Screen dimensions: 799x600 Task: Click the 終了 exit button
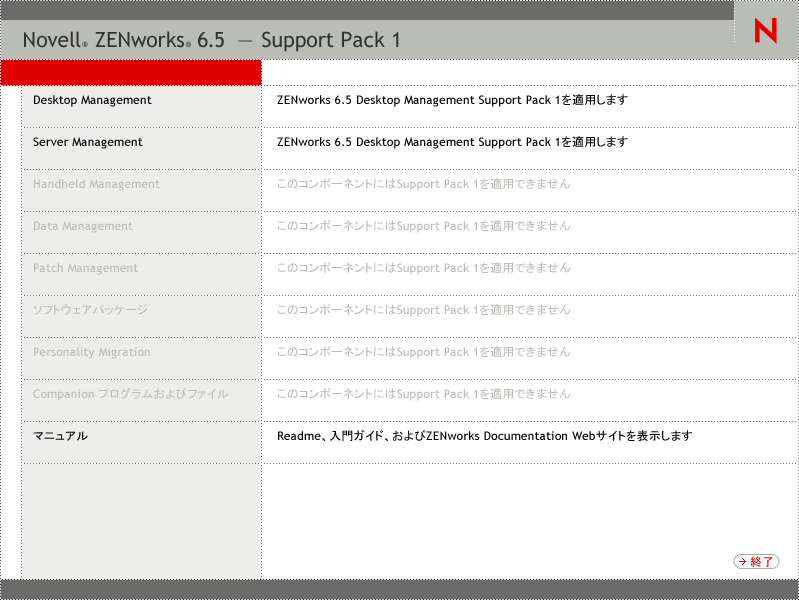coord(756,561)
